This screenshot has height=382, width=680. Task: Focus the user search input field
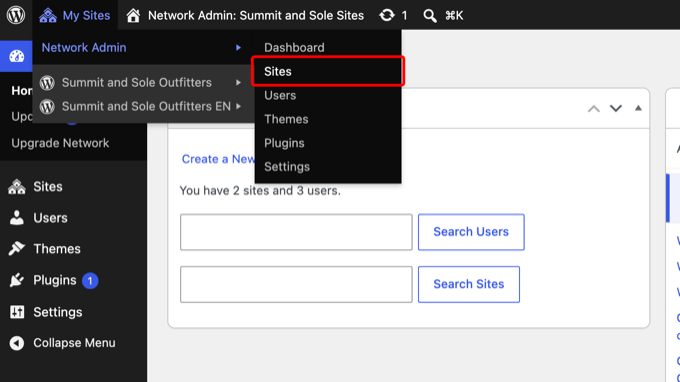coord(296,232)
